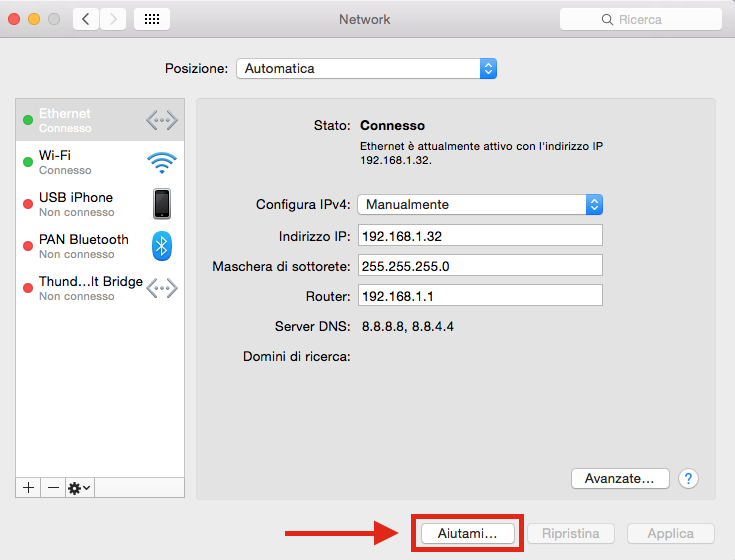Screen dimensions: 735x560
Task: Click red status dot next to PAN Bluetooth
Action: (x=28, y=246)
